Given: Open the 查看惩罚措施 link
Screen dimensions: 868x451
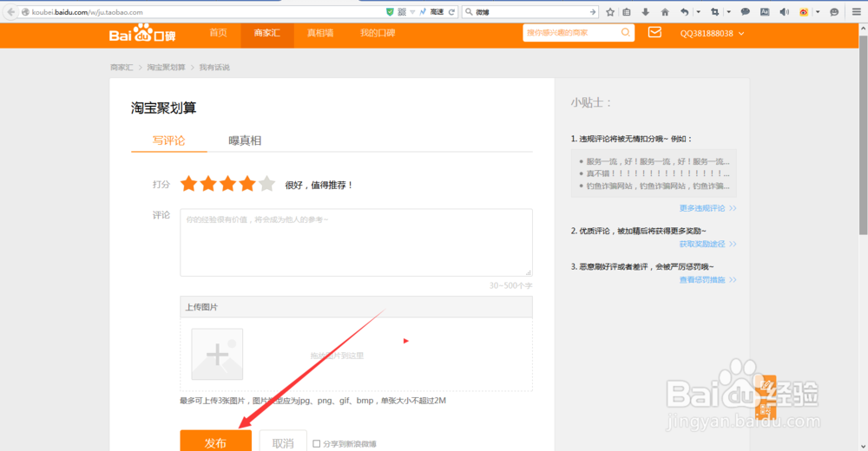Looking at the screenshot, I should tap(707, 280).
